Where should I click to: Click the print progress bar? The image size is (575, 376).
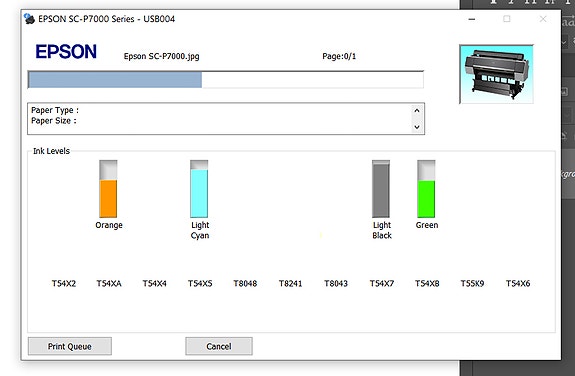point(226,80)
